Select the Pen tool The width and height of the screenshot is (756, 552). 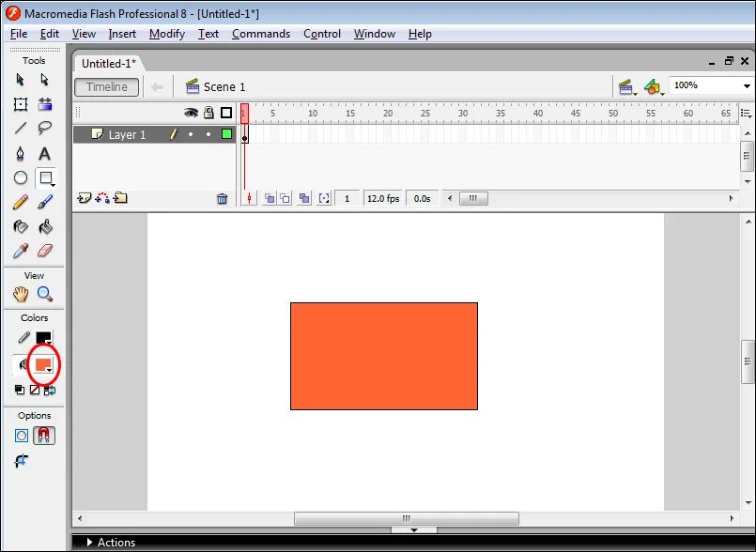pos(21,154)
